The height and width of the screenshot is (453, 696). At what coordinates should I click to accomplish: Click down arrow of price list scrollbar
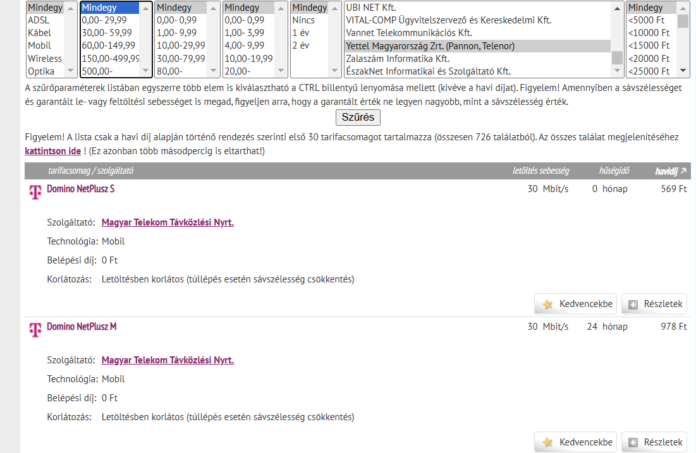click(683, 72)
